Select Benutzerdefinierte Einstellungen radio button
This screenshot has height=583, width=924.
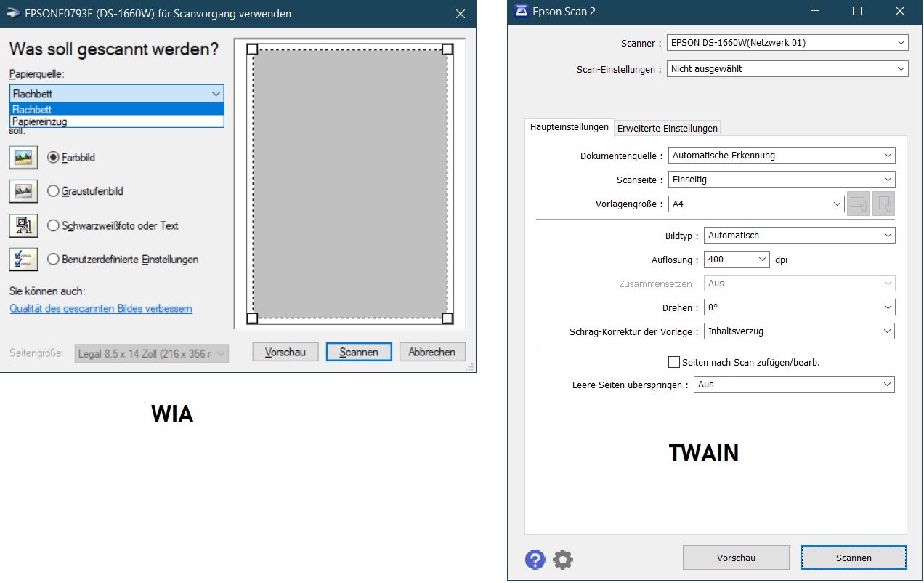(53, 260)
